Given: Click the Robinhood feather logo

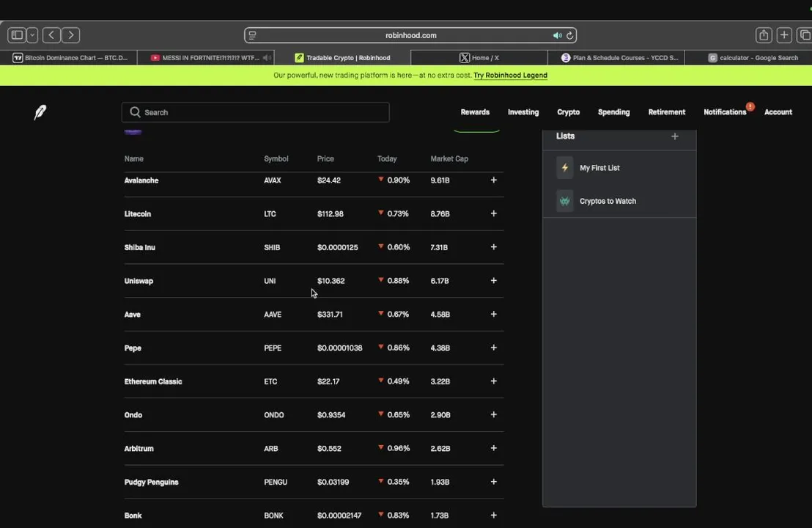Looking at the screenshot, I should tap(40, 112).
